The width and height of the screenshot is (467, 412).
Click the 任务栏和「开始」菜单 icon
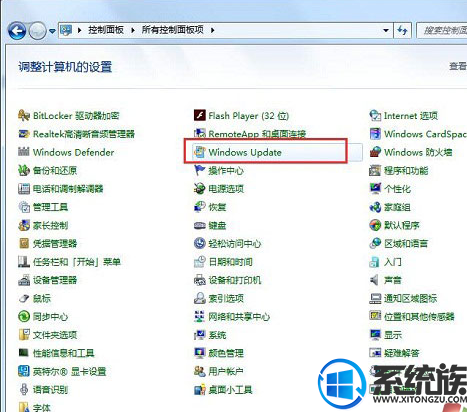tap(24, 262)
